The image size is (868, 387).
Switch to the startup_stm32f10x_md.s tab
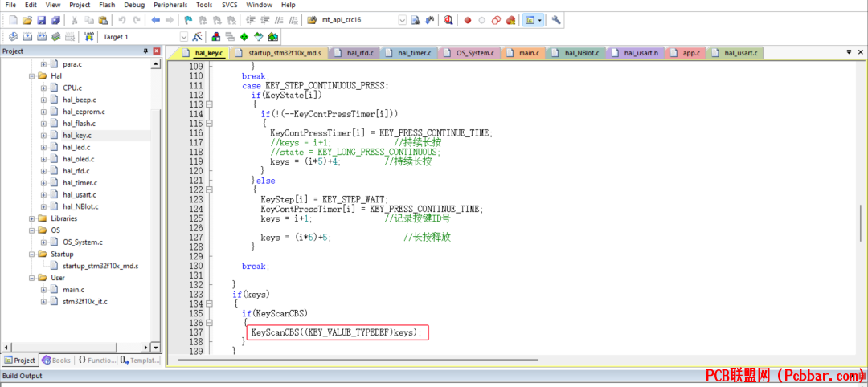pos(278,53)
